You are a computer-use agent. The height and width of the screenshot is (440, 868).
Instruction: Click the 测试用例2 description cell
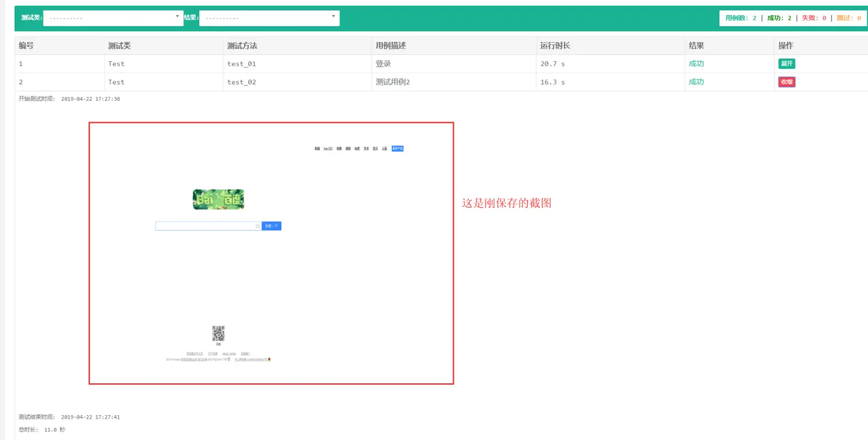(454, 82)
